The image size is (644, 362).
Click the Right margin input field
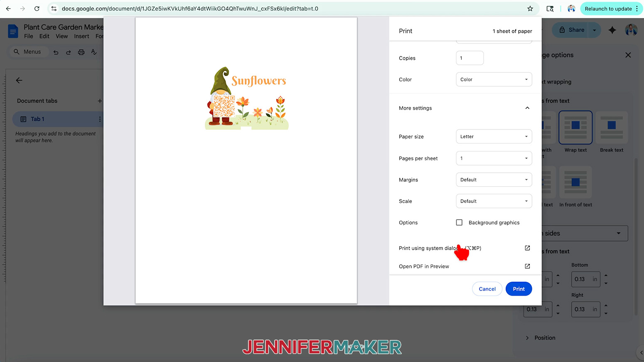(x=585, y=309)
